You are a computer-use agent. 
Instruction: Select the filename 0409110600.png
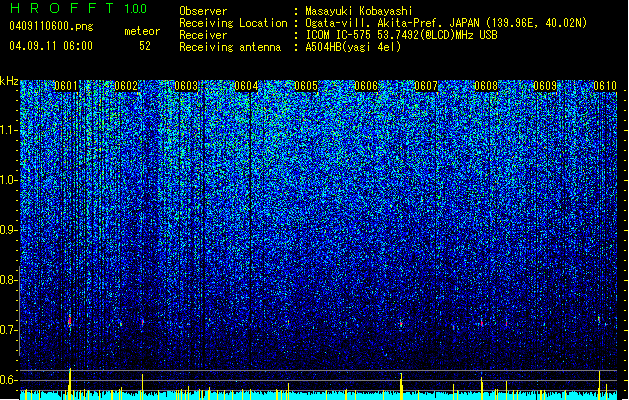51,26
